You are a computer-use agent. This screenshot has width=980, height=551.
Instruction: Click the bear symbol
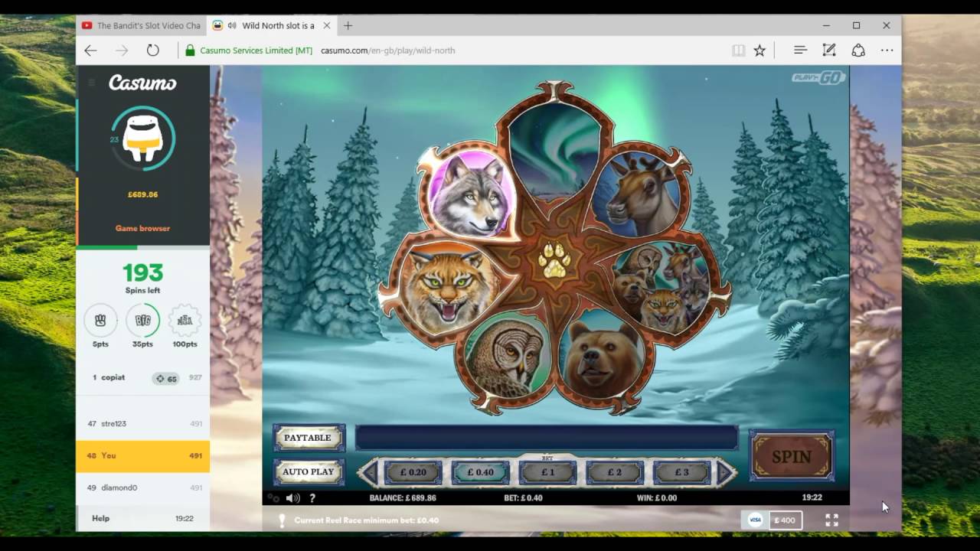pos(601,354)
